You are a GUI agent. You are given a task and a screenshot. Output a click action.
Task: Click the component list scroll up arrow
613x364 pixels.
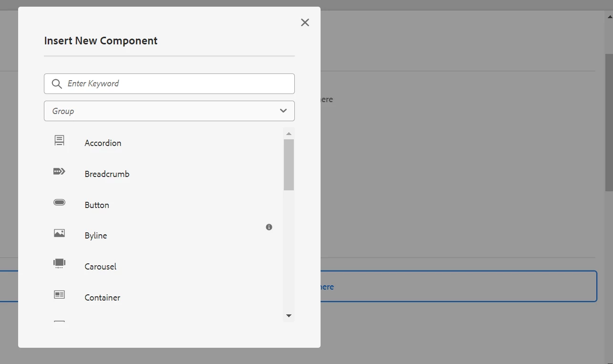289,134
